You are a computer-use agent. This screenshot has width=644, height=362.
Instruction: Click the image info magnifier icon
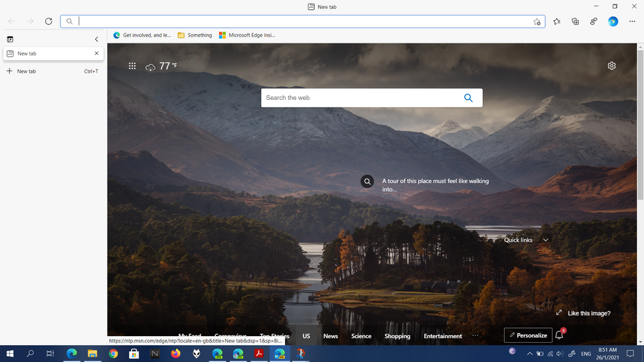coord(367,181)
